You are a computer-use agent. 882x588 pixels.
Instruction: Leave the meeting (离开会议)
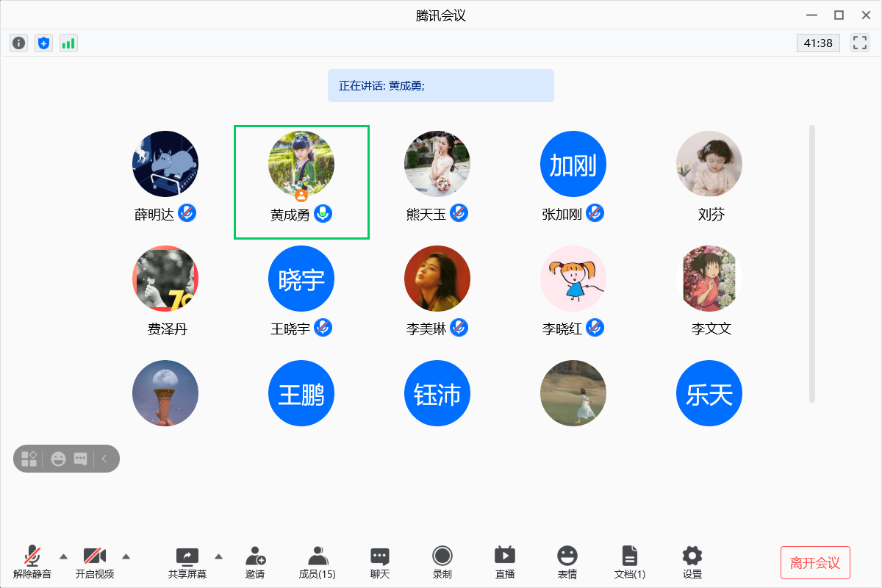click(x=815, y=563)
